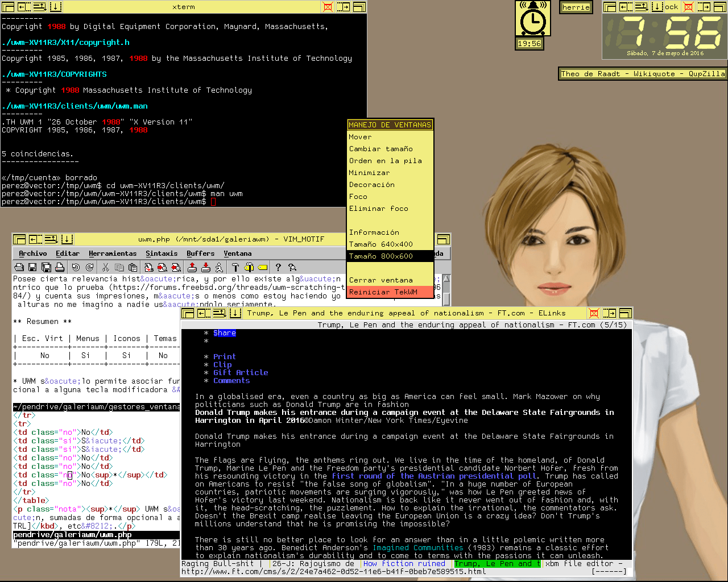Choose Reiniciar TekWM menu entry
The width and height of the screenshot is (728, 582).
[x=390, y=292]
